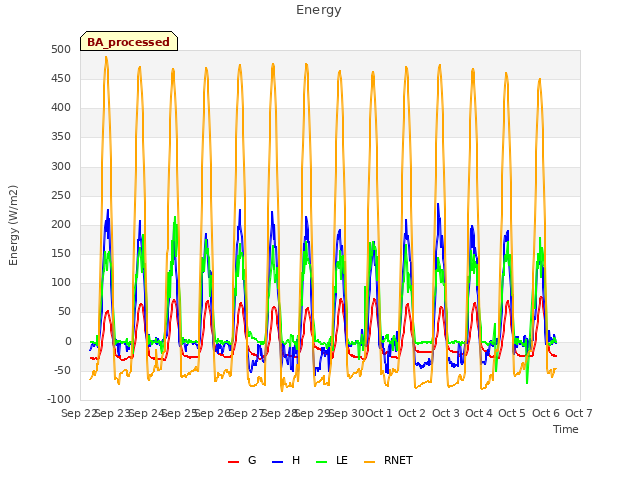This screenshot has height=480, width=640.
Task: Click the Time axis label
Action: point(566,429)
